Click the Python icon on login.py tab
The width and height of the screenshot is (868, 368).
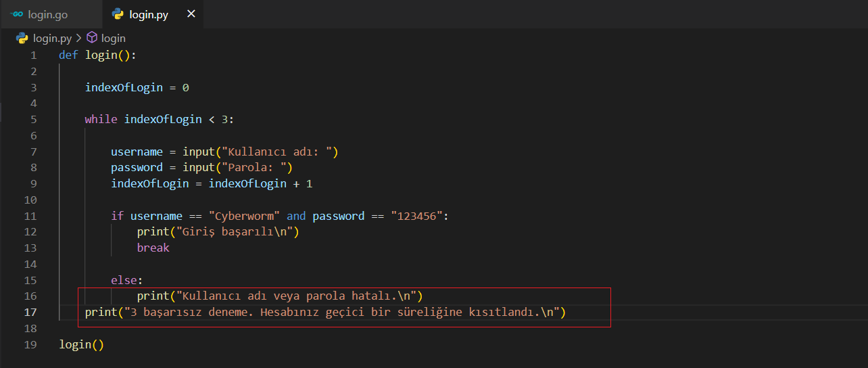(118, 14)
